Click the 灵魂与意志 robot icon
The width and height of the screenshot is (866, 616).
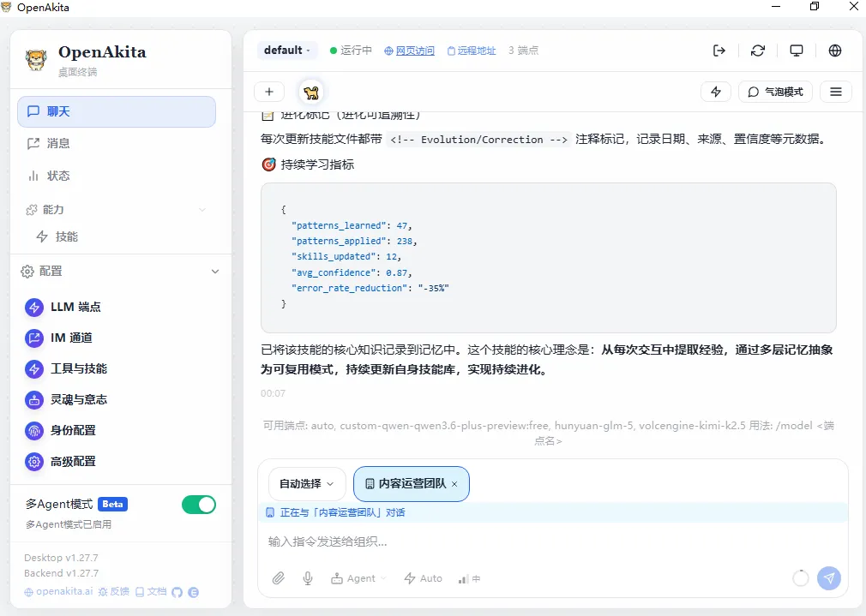click(x=34, y=399)
